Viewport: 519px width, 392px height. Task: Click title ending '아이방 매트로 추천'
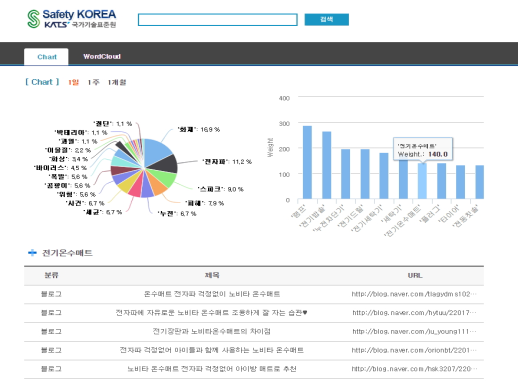(x=212, y=369)
